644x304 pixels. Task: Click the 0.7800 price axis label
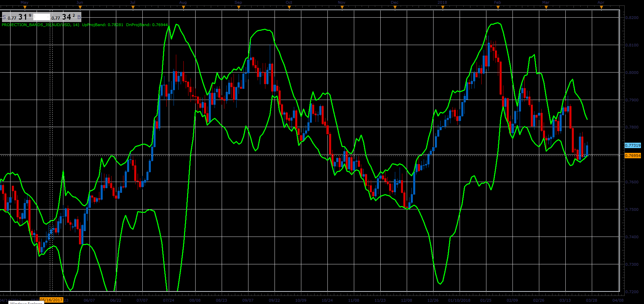click(632, 127)
